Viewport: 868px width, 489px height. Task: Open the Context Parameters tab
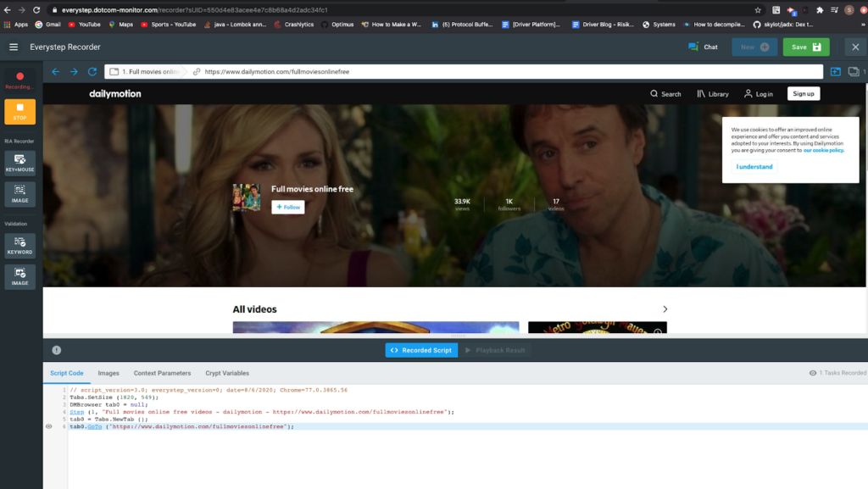162,374
